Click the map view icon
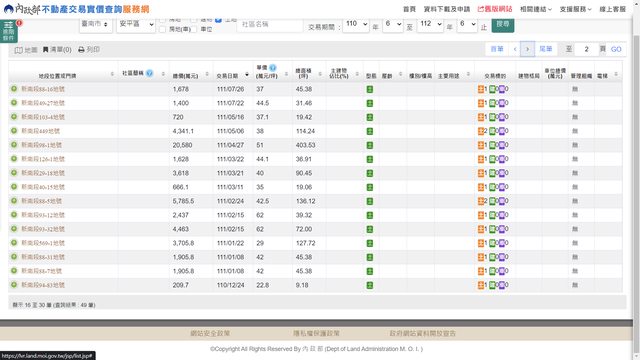 pyautogui.click(x=18, y=50)
